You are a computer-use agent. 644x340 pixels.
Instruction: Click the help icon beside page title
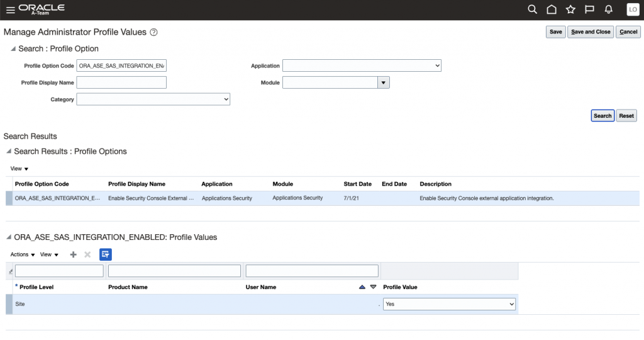coord(153,32)
